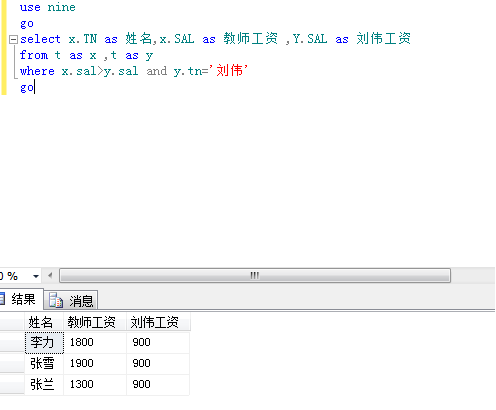Viewport: 496px width, 410px height.
Task: Select the salary cell 1900
Action: [x=95, y=364]
